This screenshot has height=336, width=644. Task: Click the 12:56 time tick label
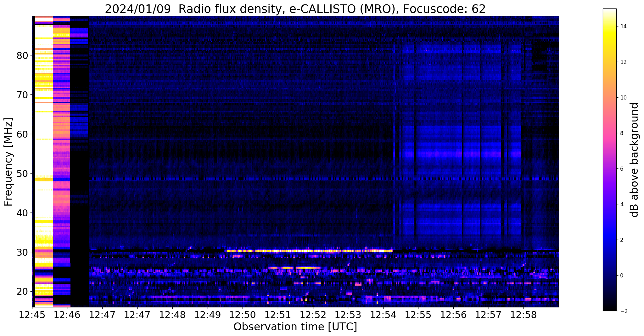tap(453, 315)
